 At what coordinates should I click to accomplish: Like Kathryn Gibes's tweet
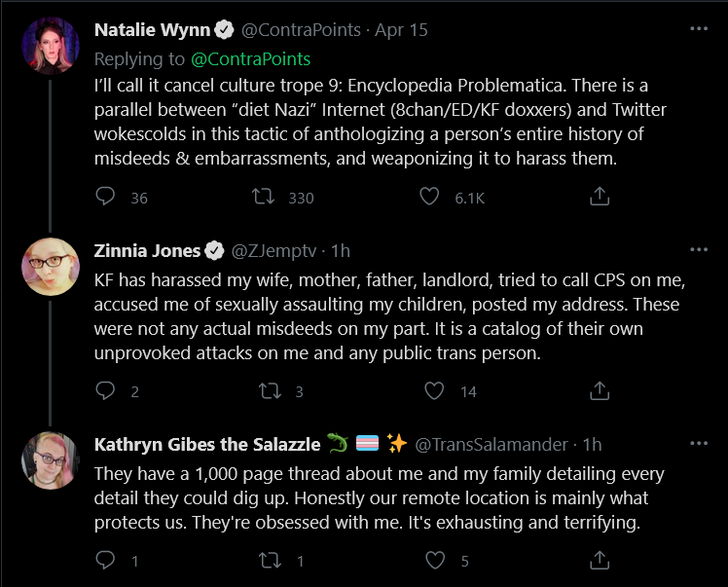click(430, 561)
